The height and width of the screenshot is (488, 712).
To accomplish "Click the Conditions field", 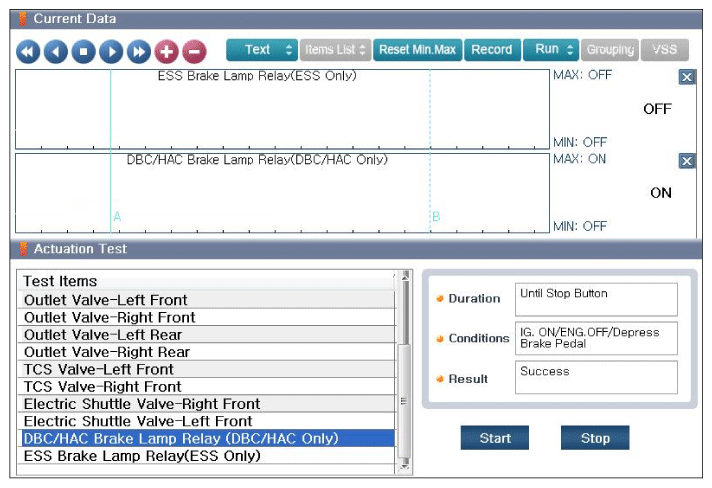I will tap(596, 338).
